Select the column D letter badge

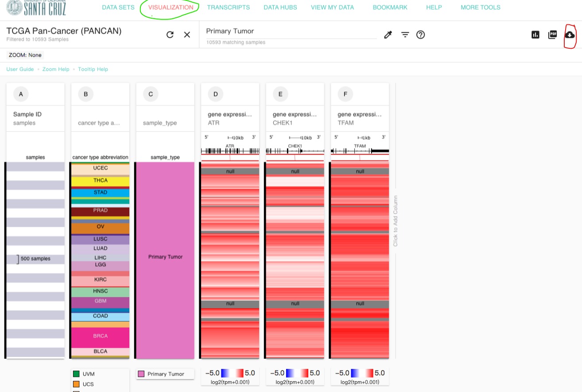pos(216,94)
